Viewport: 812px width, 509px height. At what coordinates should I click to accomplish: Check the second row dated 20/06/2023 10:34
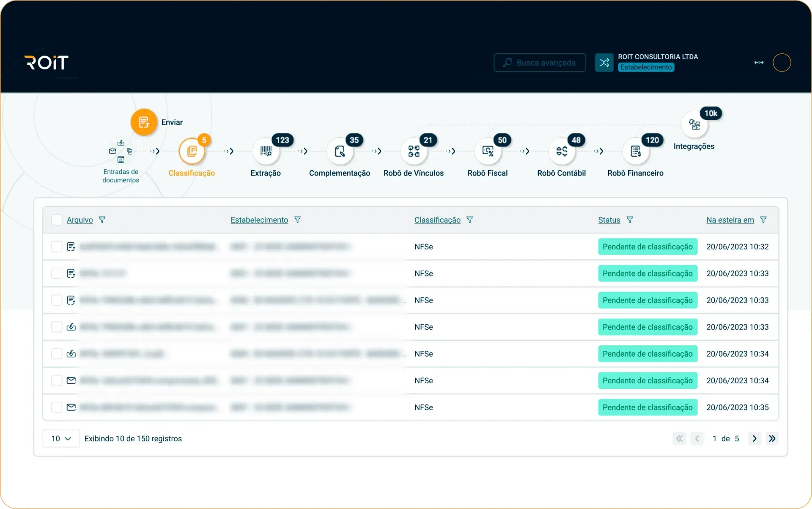click(57, 380)
